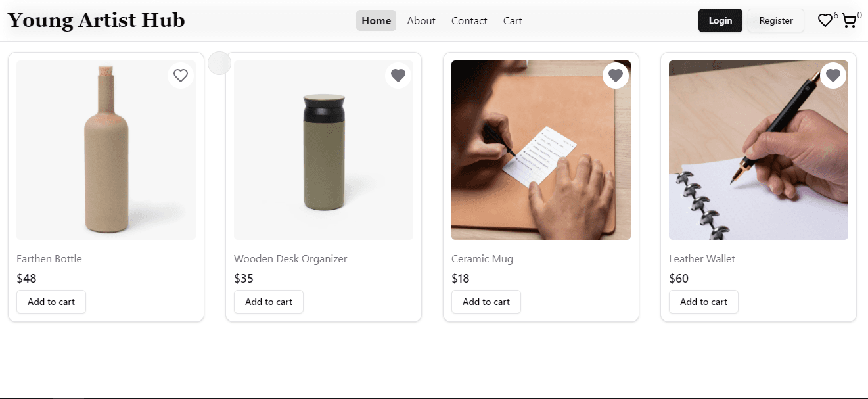Navigate to the Contact page

pos(469,20)
